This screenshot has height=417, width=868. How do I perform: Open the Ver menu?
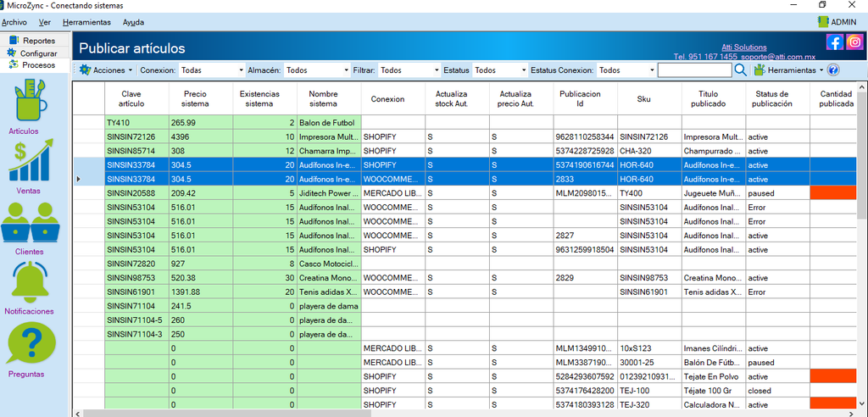(x=45, y=22)
